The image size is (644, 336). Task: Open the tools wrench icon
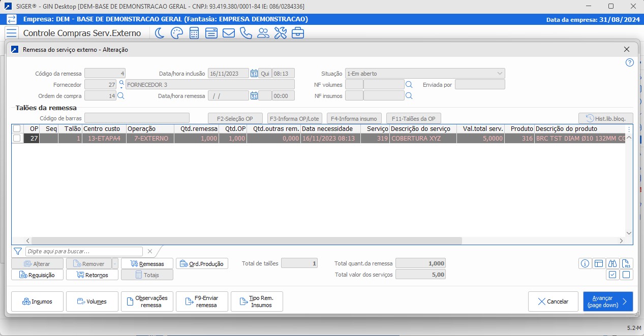281,33
